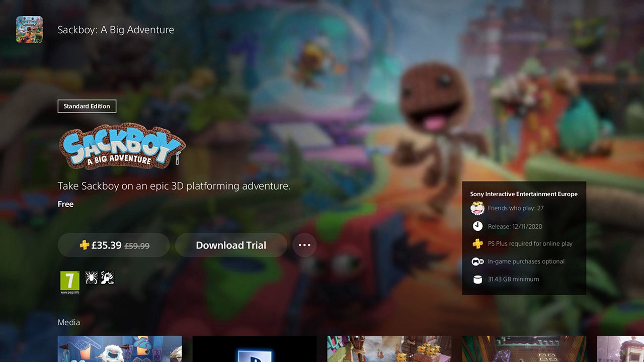This screenshot has height=362, width=644.
Task: Click the PS Plus icon for online play
Action: click(477, 244)
